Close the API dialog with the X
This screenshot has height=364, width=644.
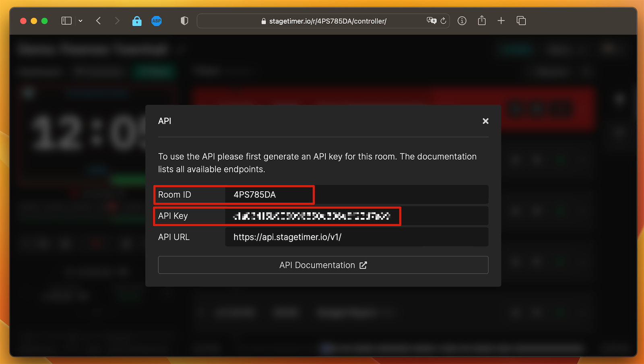485,121
